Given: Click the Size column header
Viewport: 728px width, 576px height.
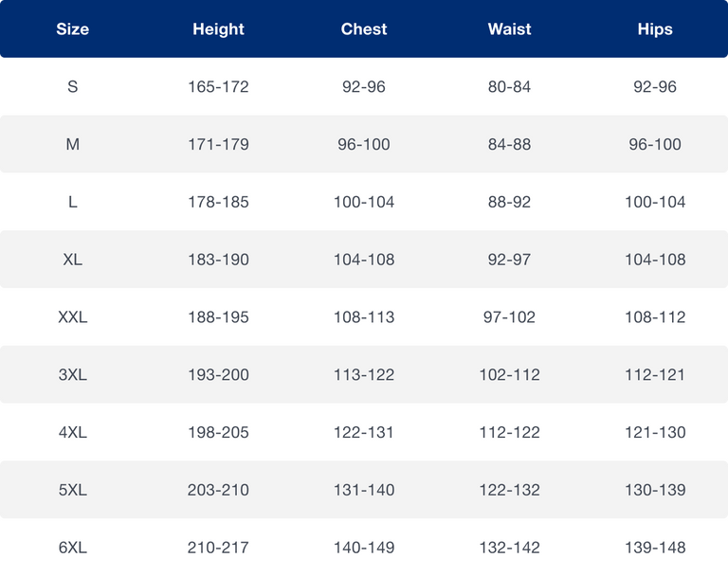Looking at the screenshot, I should pos(72,29).
